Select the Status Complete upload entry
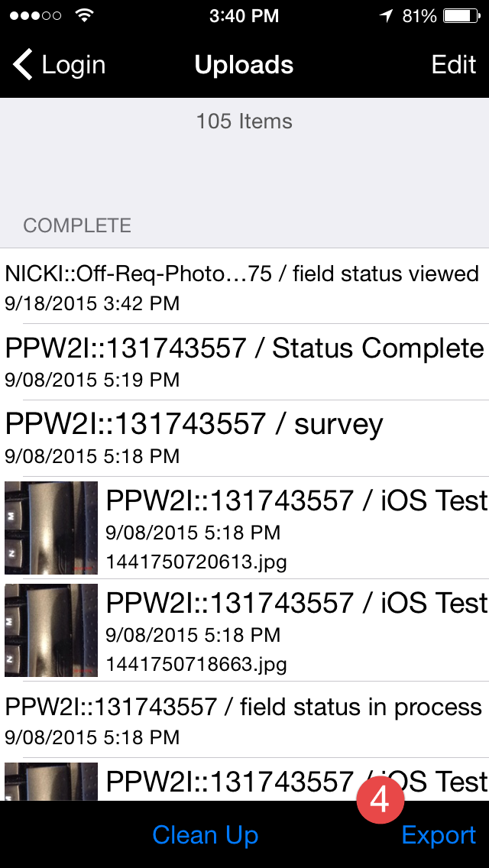The image size is (489, 868). click(x=244, y=361)
